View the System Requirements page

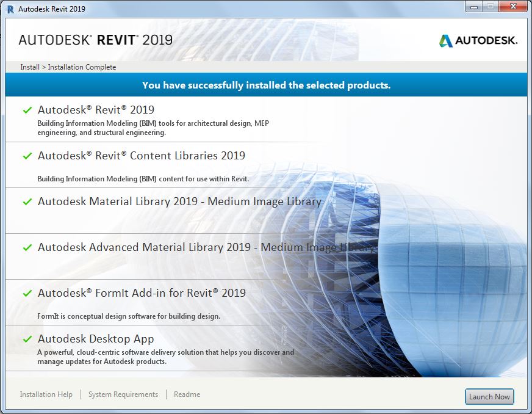tap(123, 394)
